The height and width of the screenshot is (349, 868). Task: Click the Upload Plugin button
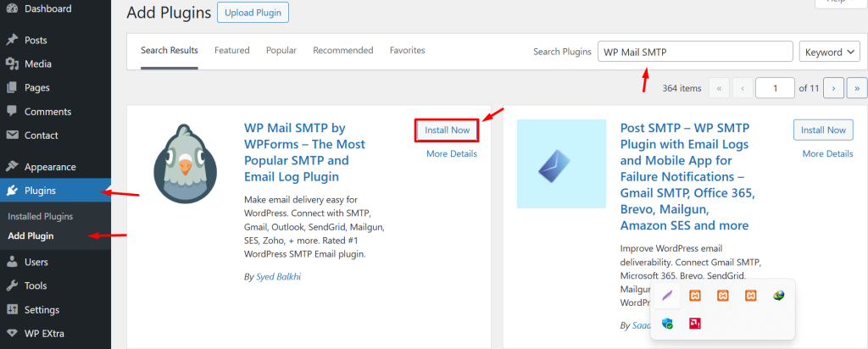click(253, 12)
